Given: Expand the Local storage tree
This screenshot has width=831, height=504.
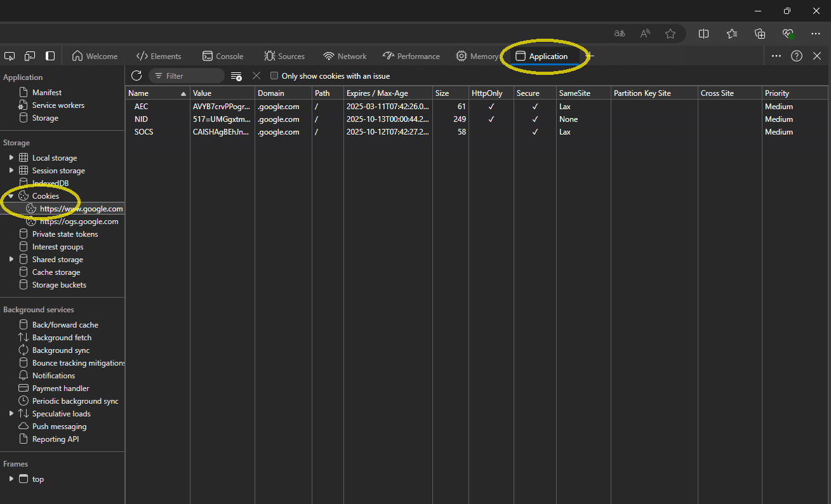Looking at the screenshot, I should click(11, 157).
